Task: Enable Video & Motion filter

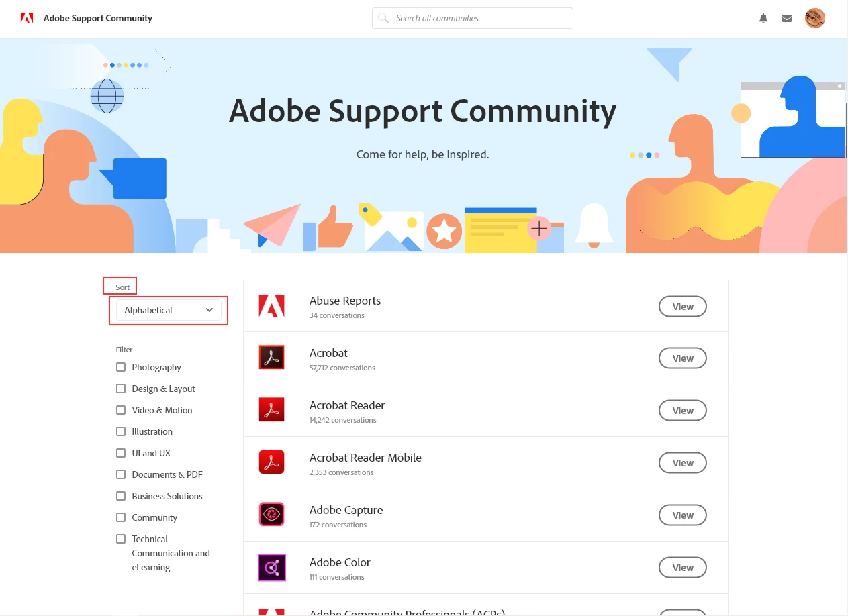Action: [121, 410]
